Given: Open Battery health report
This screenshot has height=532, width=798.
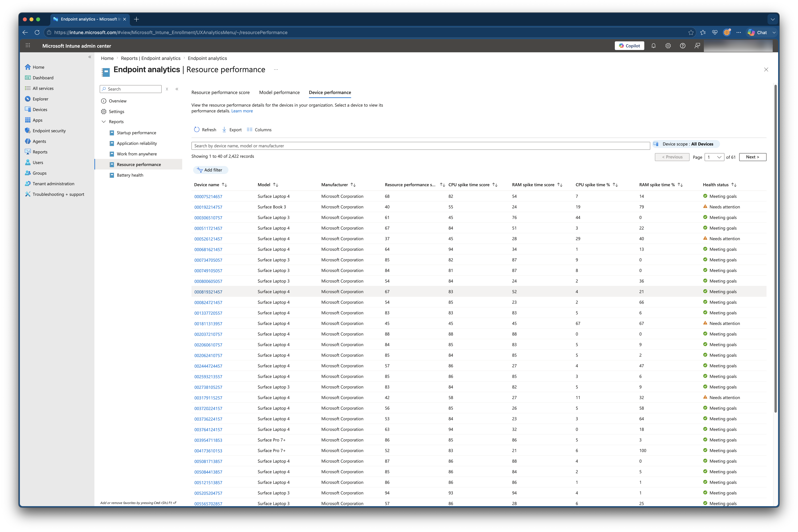Looking at the screenshot, I should [130, 175].
